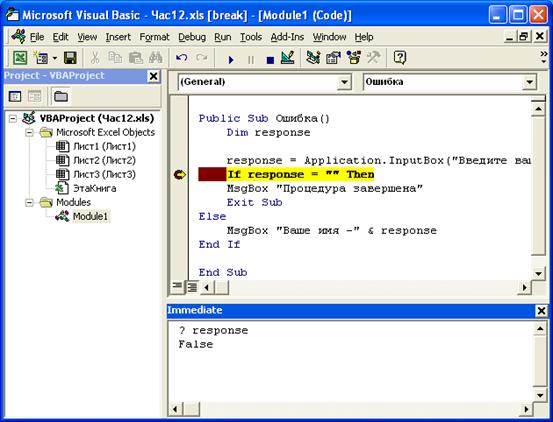553x422 pixels.
Task: Close the Immediate window
Action: [x=541, y=311]
